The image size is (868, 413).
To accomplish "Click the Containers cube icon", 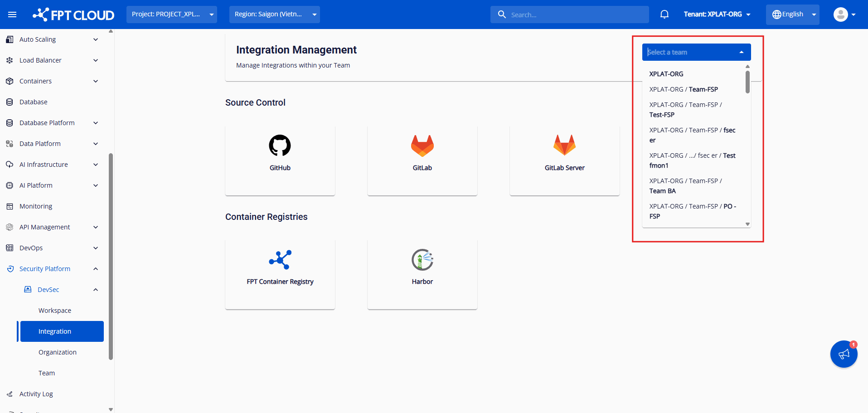I will (x=10, y=81).
